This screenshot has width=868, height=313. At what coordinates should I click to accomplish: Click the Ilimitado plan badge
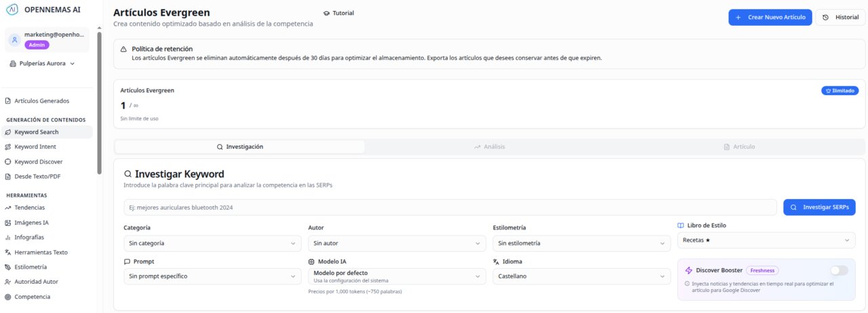[840, 90]
